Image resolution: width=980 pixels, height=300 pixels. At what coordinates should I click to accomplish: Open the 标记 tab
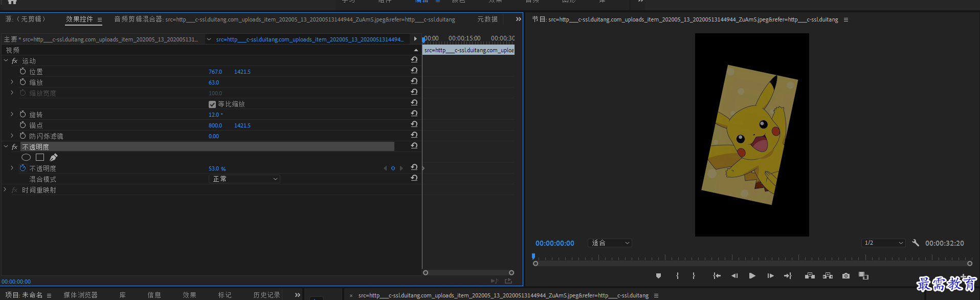click(225, 295)
